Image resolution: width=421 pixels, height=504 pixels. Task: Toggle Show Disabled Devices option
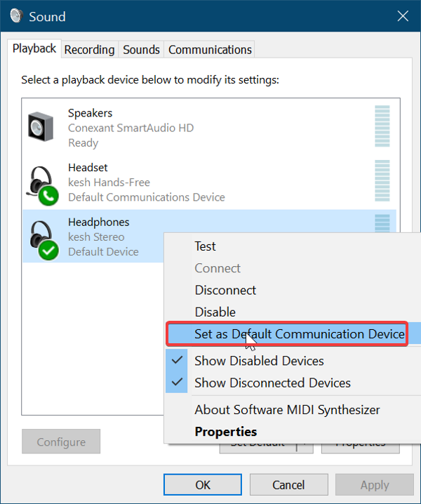tap(259, 361)
